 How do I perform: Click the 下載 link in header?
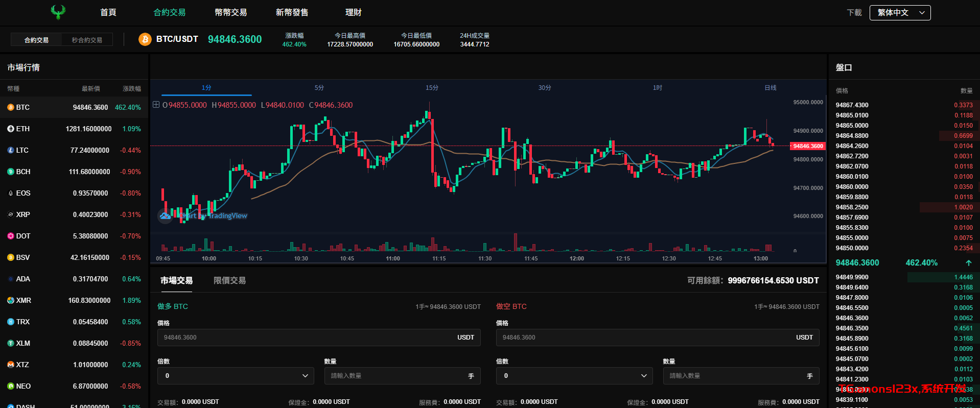[854, 13]
